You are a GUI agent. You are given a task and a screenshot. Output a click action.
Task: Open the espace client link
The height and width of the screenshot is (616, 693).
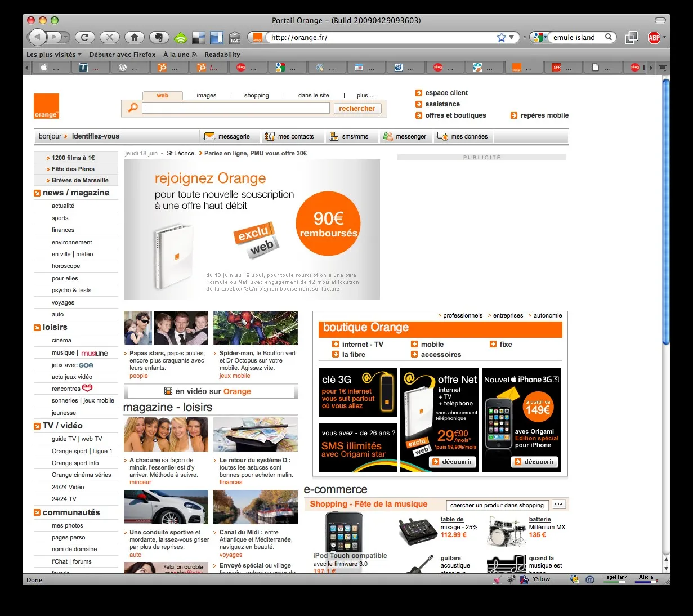(x=442, y=93)
